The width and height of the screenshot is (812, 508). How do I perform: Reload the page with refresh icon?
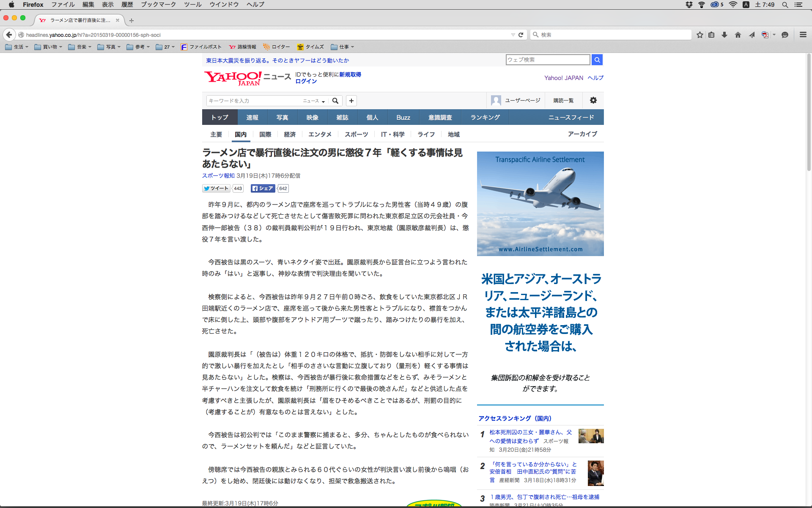pos(521,35)
